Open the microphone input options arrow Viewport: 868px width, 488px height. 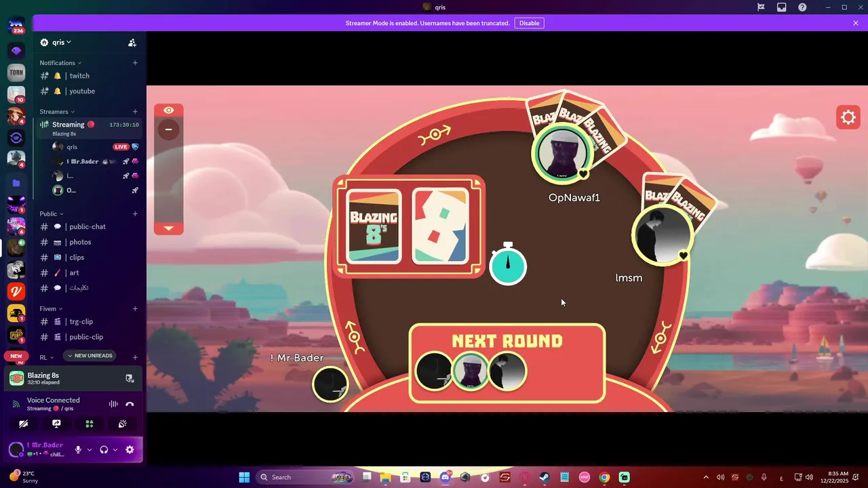coord(89,450)
